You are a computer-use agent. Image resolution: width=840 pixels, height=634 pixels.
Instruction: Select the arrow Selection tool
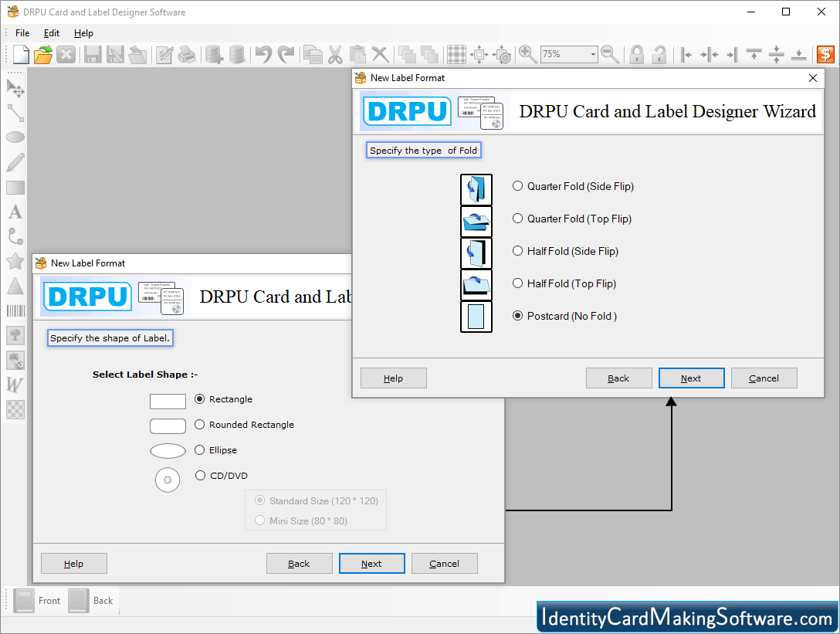point(15,88)
